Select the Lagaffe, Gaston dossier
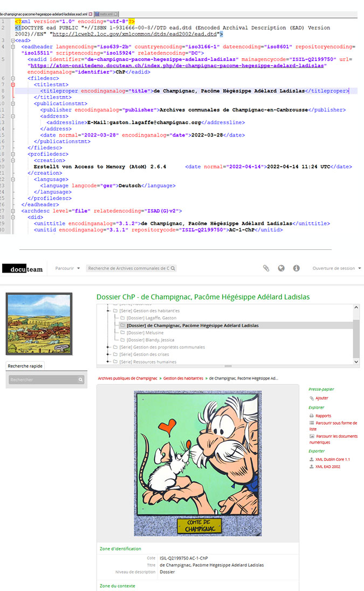The height and width of the screenshot is (591, 364). tap(152, 318)
